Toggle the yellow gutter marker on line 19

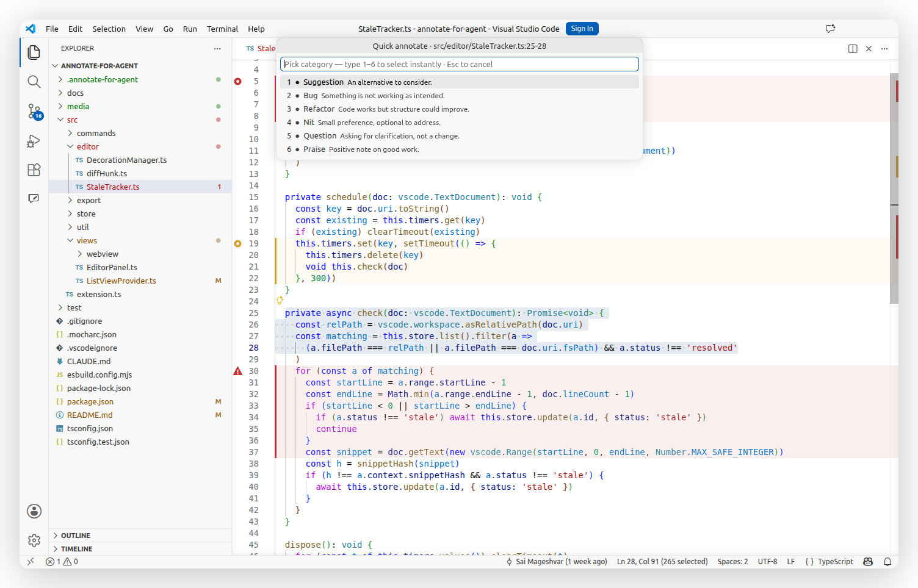[x=238, y=243]
